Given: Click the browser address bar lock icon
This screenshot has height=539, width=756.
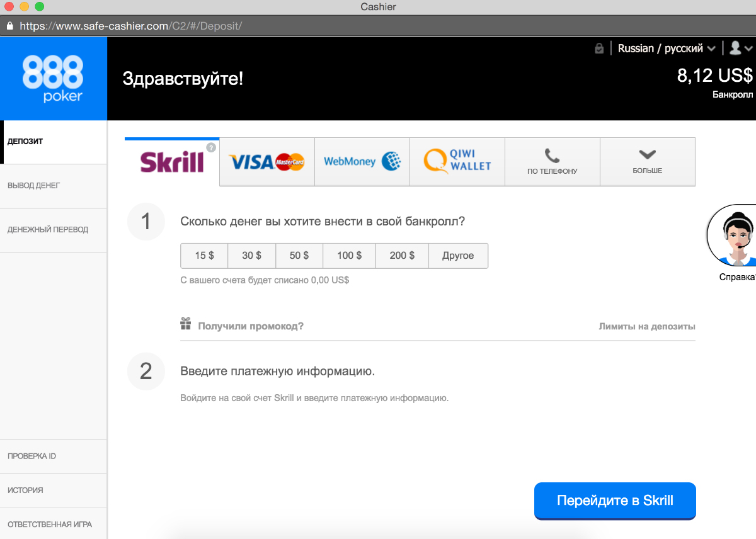Looking at the screenshot, I should point(9,26).
